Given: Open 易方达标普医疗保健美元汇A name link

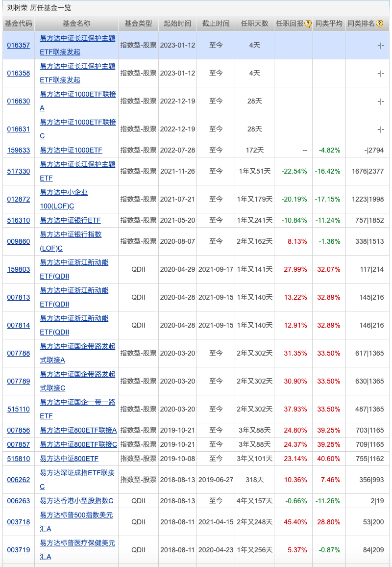Looking at the screenshot, I should (77, 550).
